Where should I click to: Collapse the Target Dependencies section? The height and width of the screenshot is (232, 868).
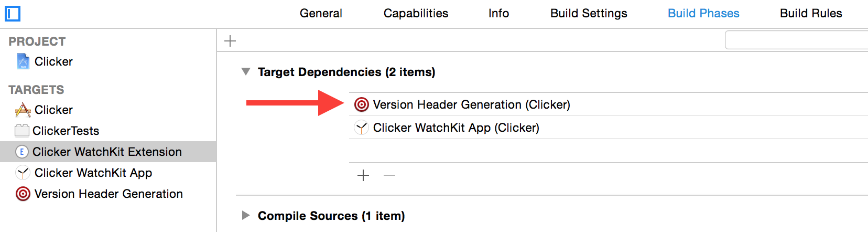(245, 72)
